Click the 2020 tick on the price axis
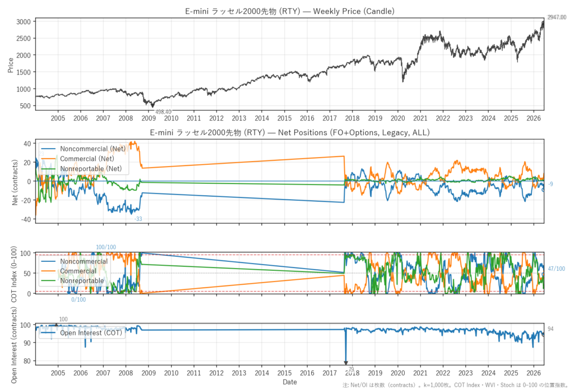The image size is (574, 392). [397, 118]
